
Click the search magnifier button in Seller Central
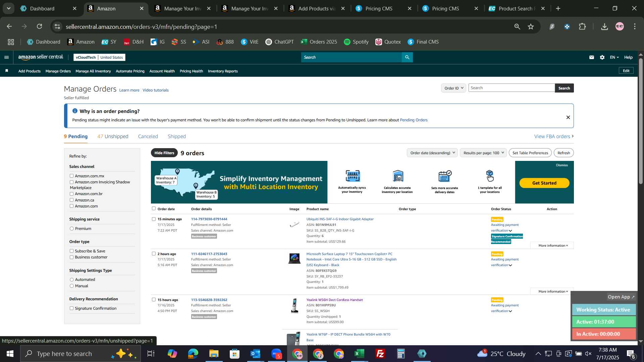[x=407, y=57]
